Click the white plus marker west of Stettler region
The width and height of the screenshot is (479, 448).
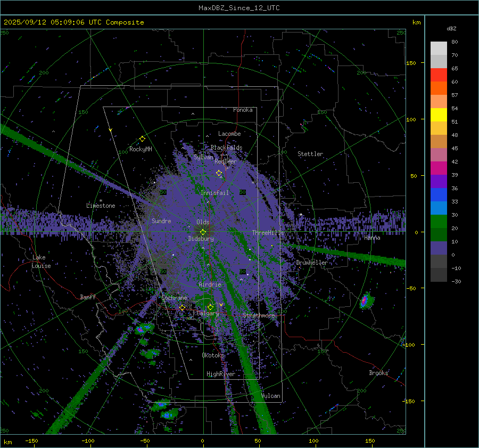301,214
